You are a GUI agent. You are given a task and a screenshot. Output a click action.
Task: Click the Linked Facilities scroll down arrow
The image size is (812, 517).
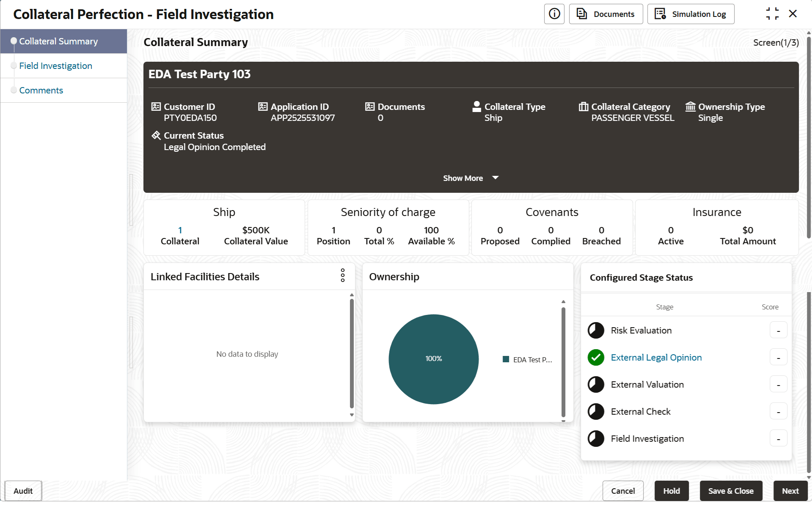point(352,415)
